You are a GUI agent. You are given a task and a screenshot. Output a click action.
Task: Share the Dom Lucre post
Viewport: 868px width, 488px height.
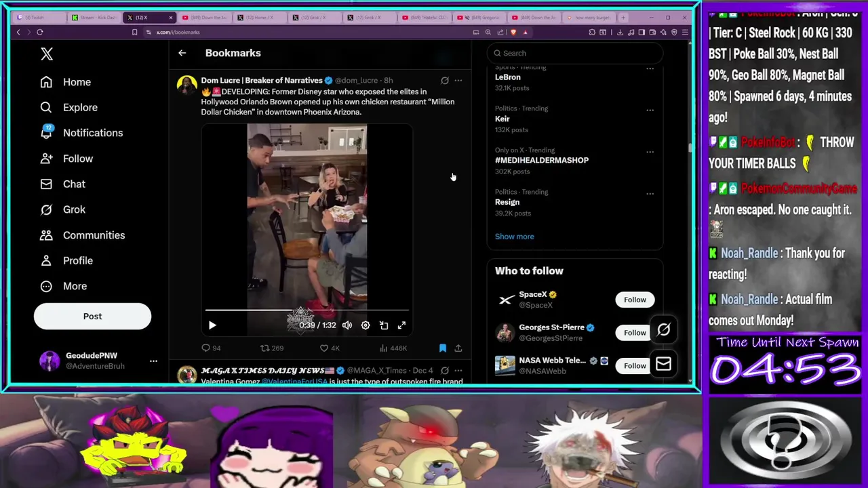(x=458, y=348)
